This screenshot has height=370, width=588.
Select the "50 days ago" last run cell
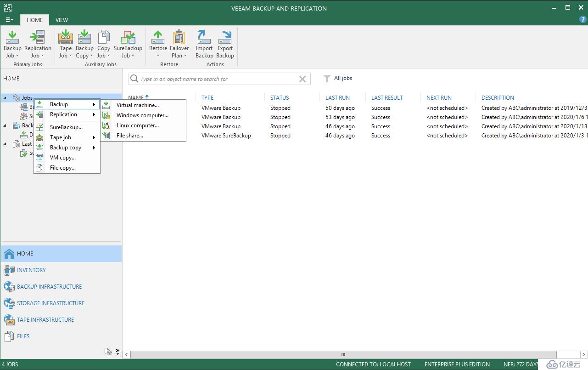(340, 108)
